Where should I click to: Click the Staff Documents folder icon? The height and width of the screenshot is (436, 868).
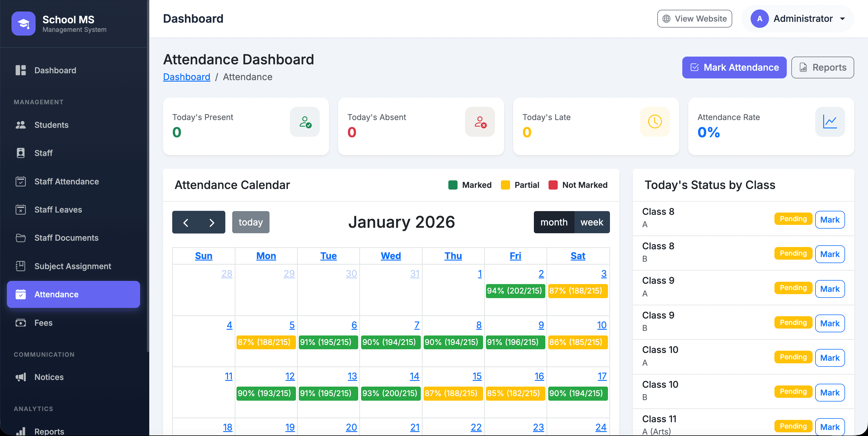pos(21,238)
